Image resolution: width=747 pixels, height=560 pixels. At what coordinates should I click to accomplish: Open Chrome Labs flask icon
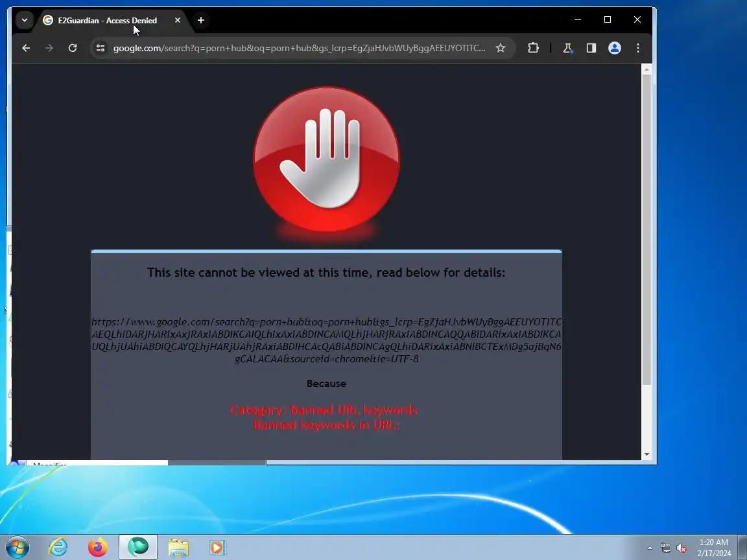pos(567,48)
